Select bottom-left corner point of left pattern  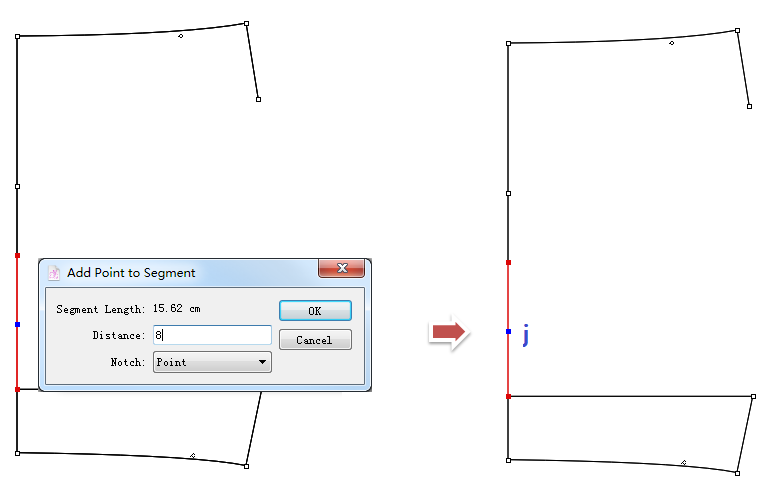[18, 453]
